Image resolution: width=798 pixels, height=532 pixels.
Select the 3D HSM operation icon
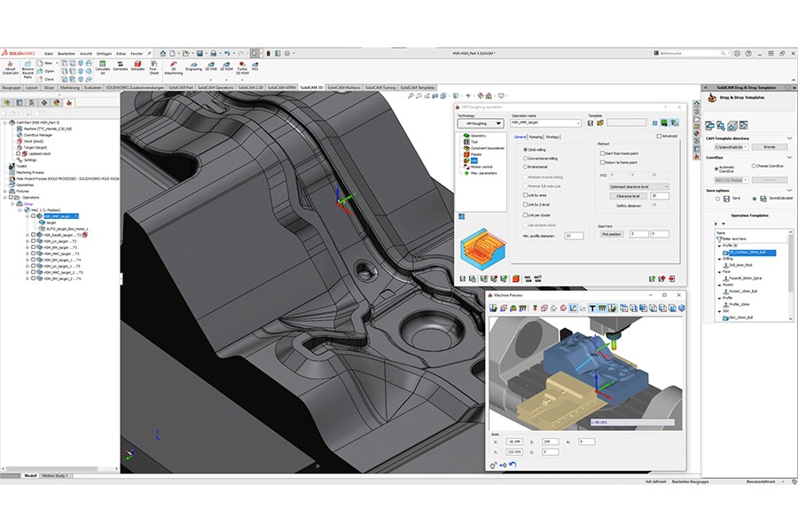[226, 66]
